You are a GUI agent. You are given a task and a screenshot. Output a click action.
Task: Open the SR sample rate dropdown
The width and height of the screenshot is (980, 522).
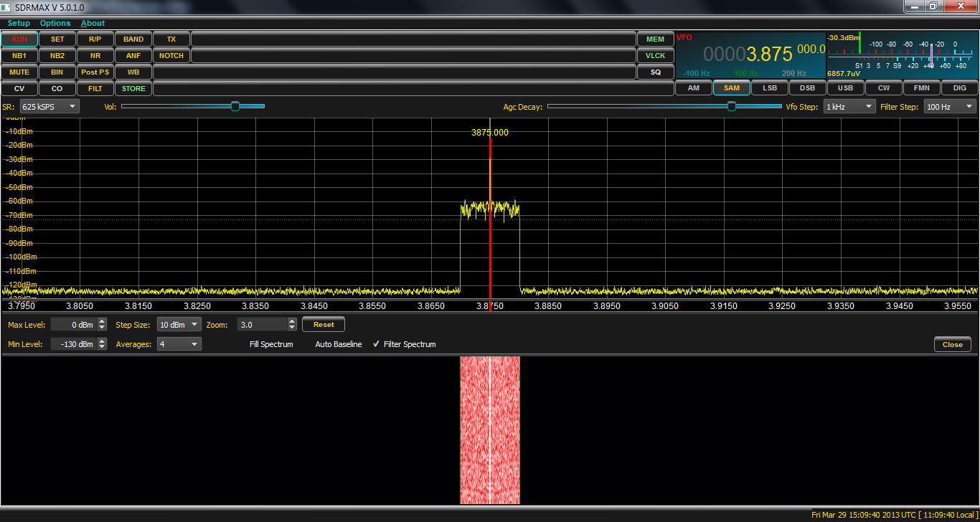pyautogui.click(x=49, y=106)
